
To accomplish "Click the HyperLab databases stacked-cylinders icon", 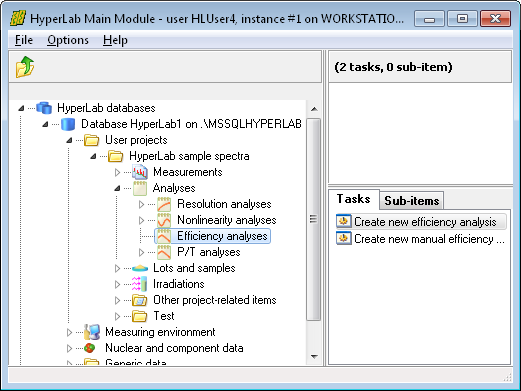I will [44, 108].
